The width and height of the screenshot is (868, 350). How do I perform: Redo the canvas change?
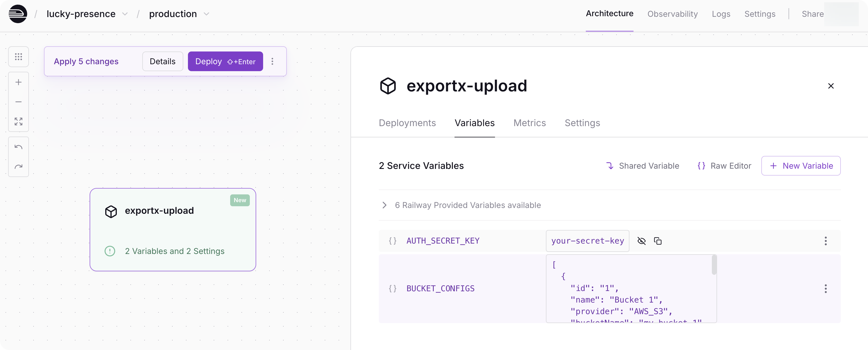pyautogui.click(x=19, y=167)
